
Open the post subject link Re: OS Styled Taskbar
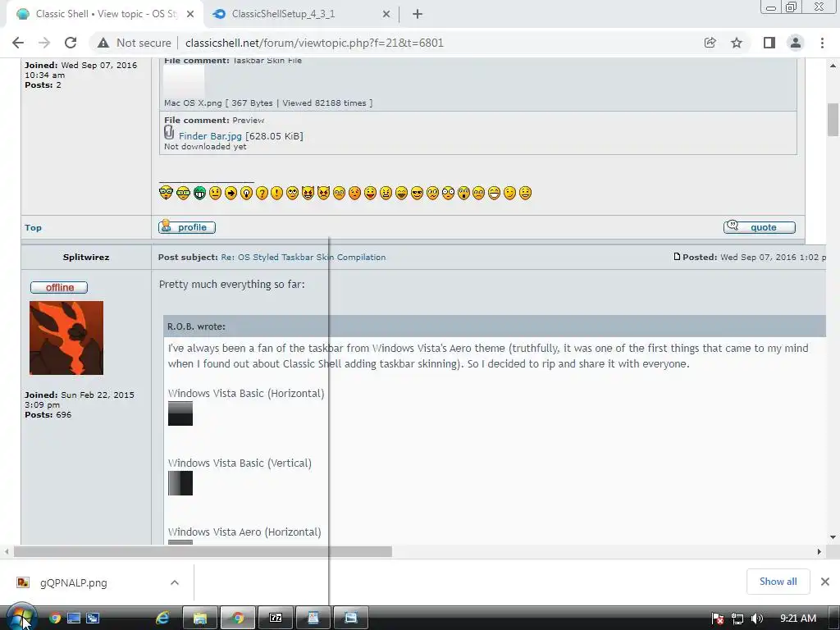click(304, 257)
